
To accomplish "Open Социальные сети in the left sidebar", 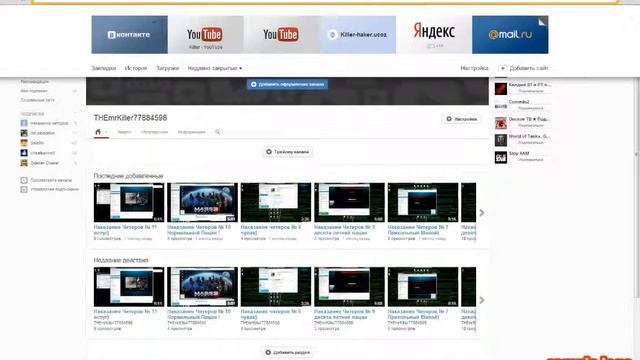I will pyautogui.click(x=38, y=100).
